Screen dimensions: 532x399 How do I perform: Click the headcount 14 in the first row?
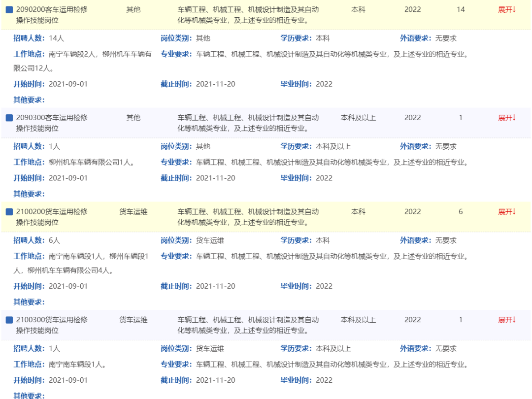pos(461,10)
